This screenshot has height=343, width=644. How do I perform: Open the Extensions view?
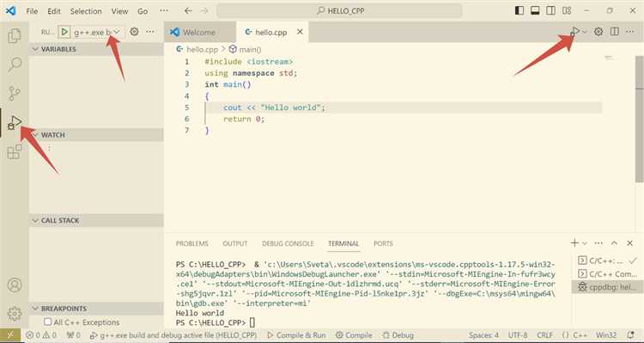click(15, 151)
